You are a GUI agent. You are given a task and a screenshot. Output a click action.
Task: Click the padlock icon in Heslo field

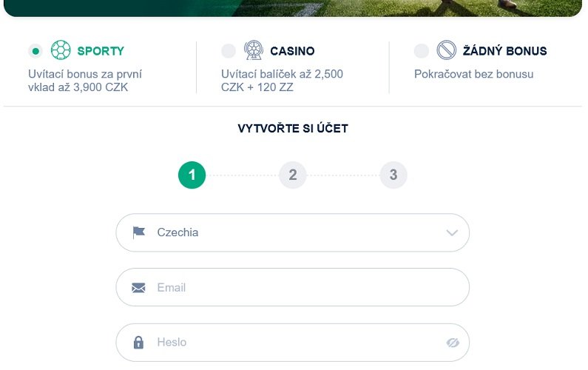138,343
